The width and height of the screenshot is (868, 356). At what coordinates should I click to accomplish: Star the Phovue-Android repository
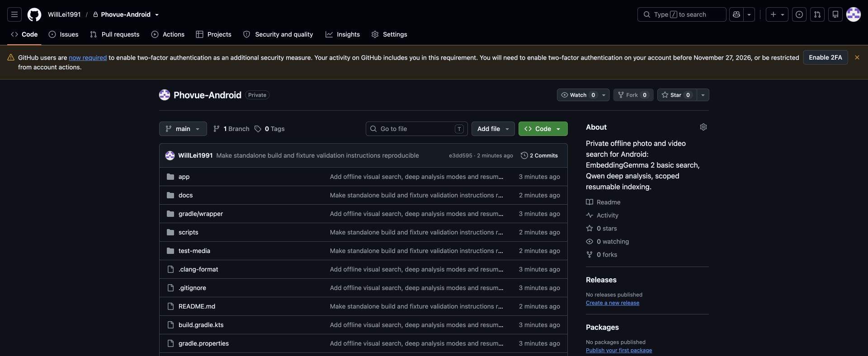(x=677, y=95)
